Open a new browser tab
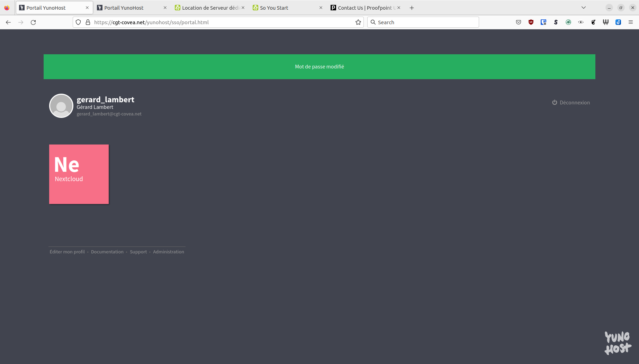The image size is (639, 364). coord(412,8)
